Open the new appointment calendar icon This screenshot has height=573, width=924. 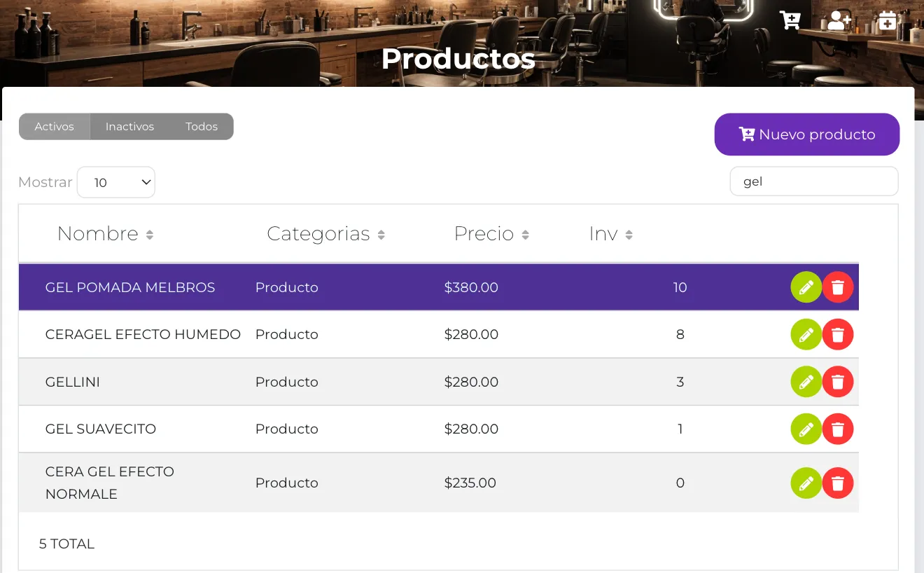tap(886, 20)
